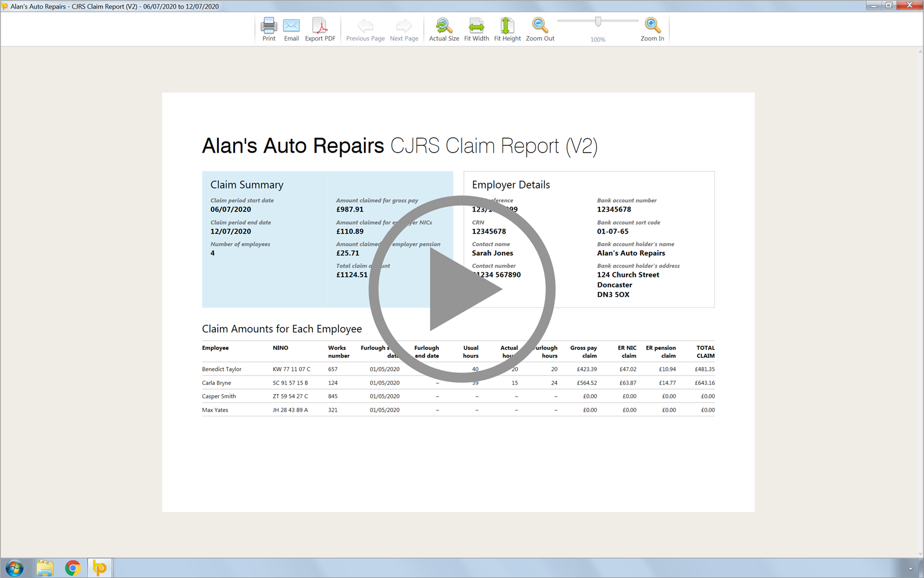
Task: Select the Fit Height view
Action: 507,29
